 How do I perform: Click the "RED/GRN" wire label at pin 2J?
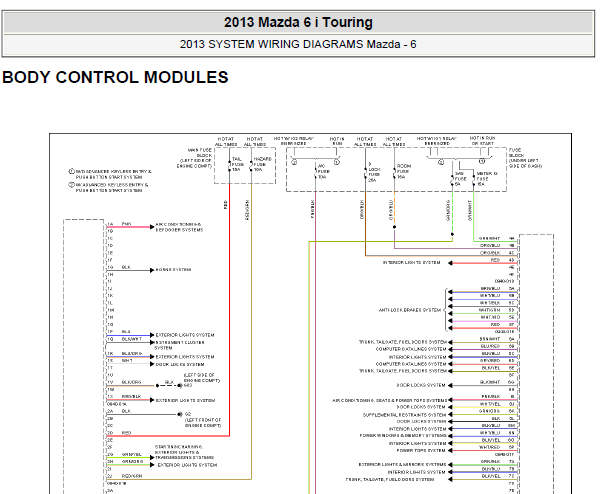click(132, 476)
